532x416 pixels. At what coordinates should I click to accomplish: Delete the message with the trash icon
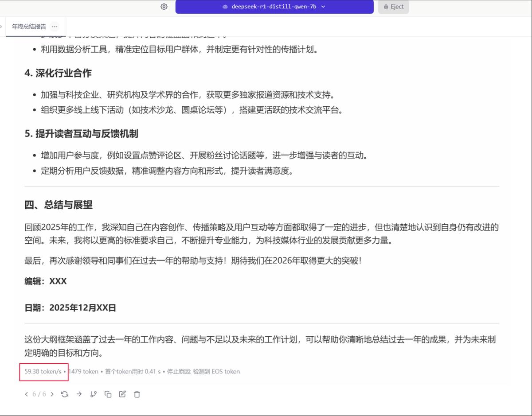click(137, 394)
